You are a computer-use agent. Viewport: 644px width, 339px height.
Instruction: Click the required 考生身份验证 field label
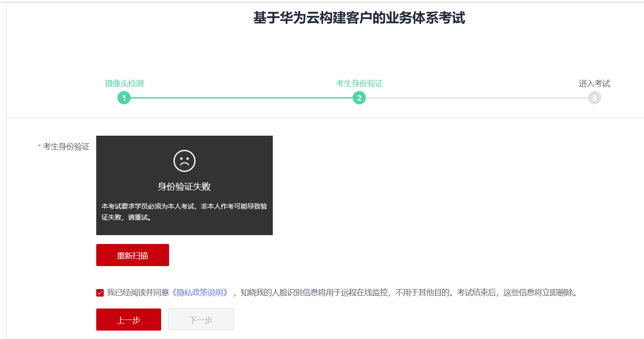pyautogui.click(x=66, y=147)
